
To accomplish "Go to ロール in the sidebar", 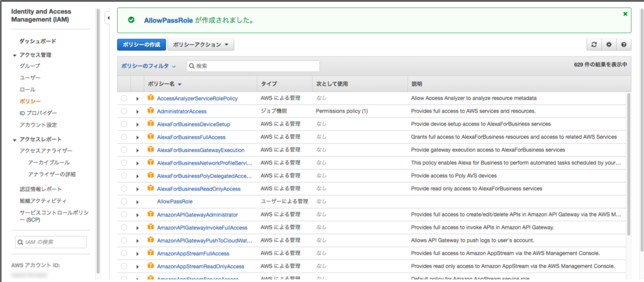I will [27, 90].
